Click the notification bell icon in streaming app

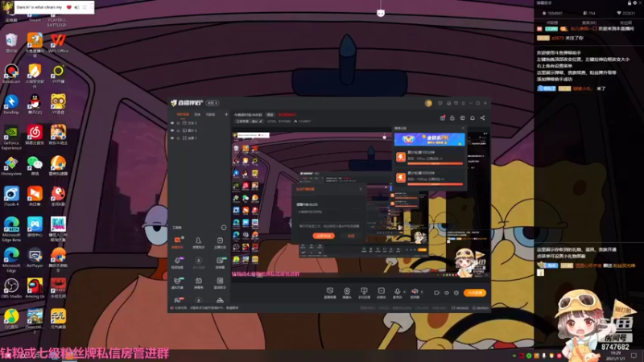473,118
